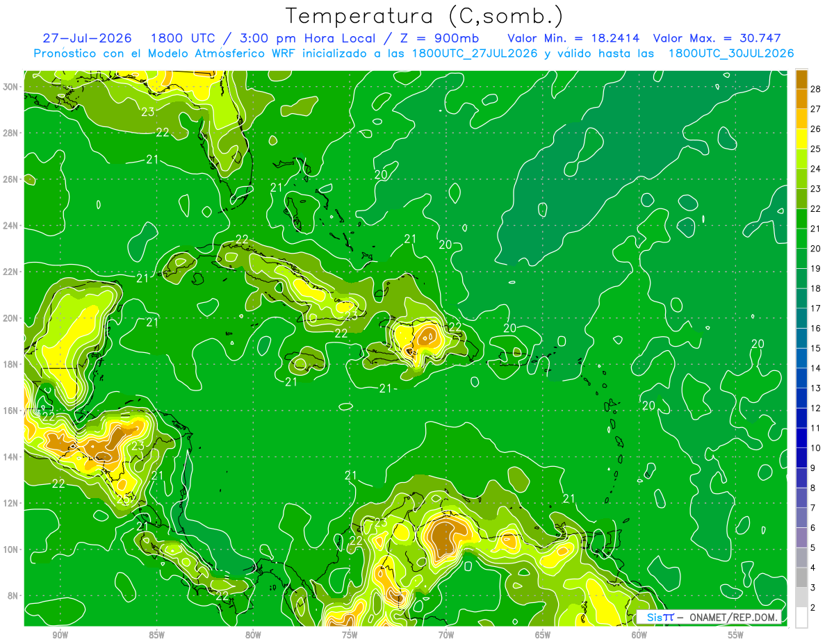The image size is (834, 644).
Task: Click the 80W longitude axis label
Action: (253, 634)
